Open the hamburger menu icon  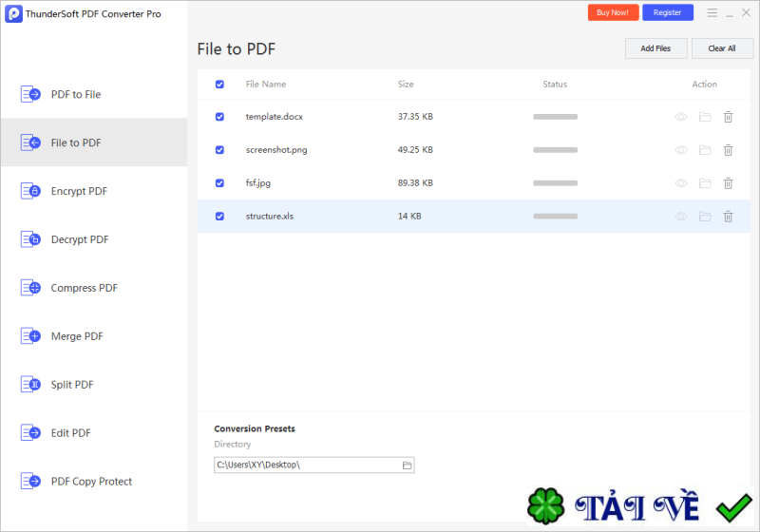(x=712, y=13)
